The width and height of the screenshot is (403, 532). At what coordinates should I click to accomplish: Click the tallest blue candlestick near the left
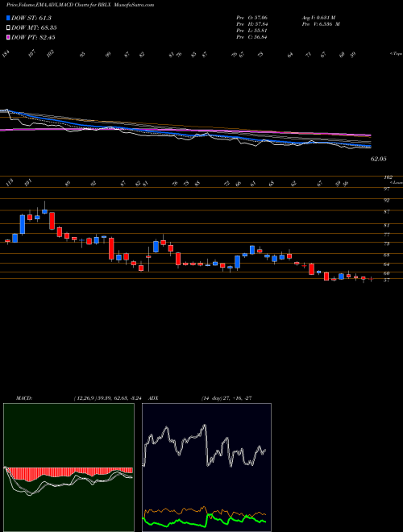23,224
